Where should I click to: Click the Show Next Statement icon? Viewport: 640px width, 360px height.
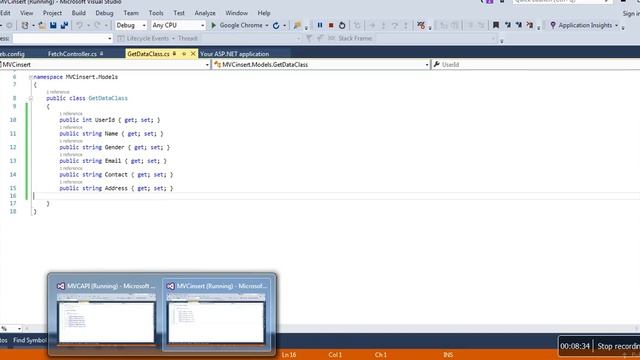point(372,25)
